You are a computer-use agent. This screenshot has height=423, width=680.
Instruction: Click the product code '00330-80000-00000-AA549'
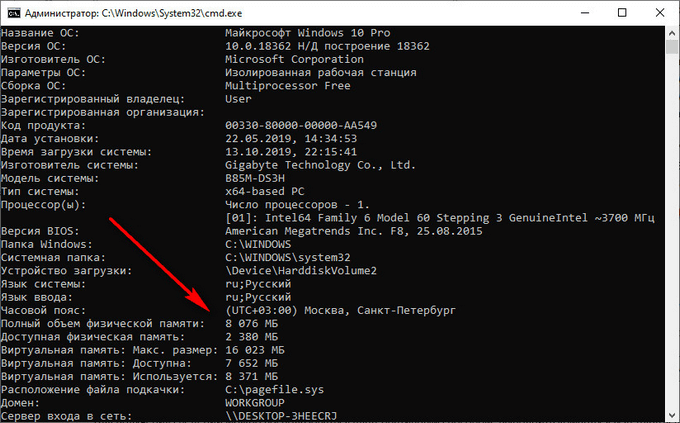pos(301,125)
